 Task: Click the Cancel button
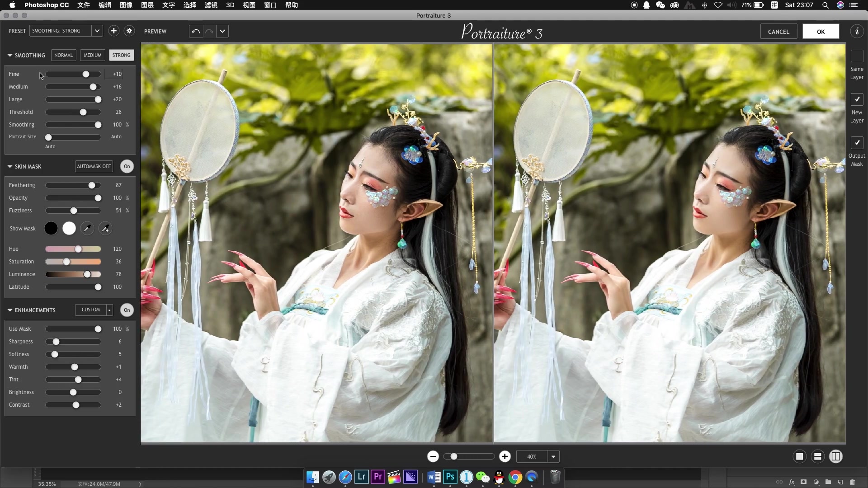coord(778,32)
